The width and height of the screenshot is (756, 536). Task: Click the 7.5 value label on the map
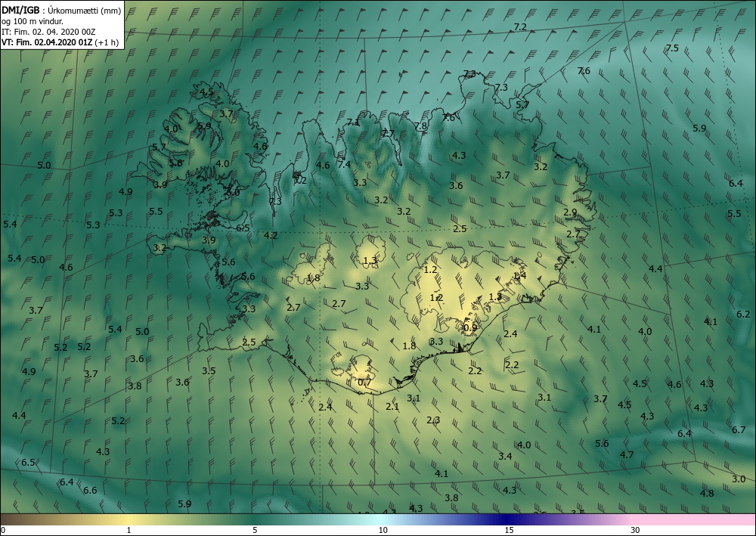click(671, 48)
